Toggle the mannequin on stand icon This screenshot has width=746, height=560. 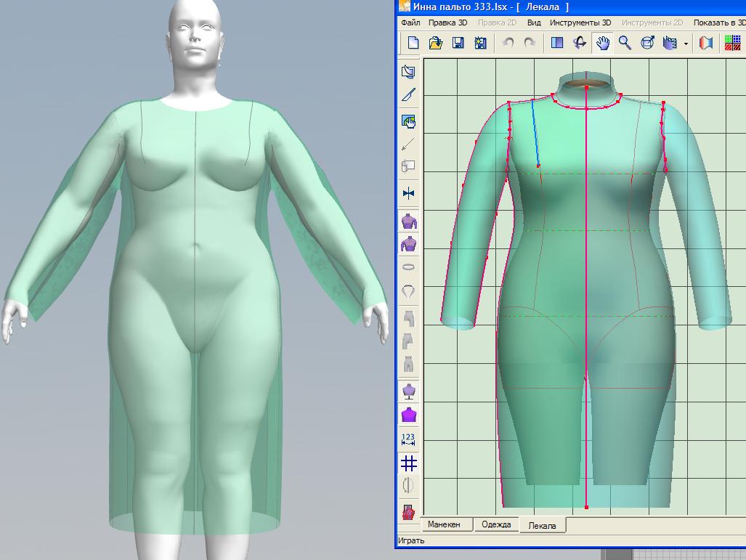409,391
